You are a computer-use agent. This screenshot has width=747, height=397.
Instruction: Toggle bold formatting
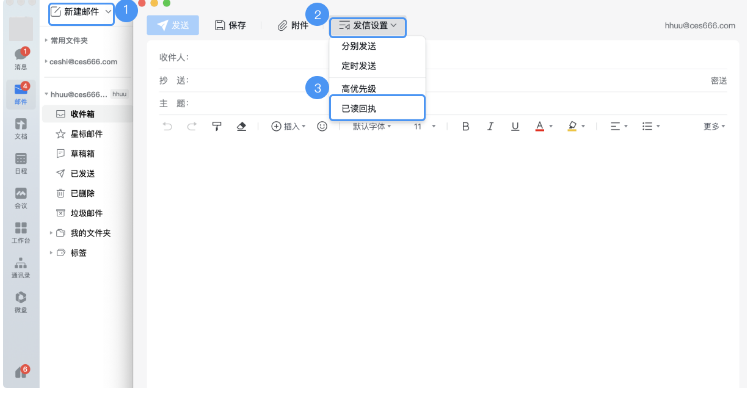pos(465,126)
